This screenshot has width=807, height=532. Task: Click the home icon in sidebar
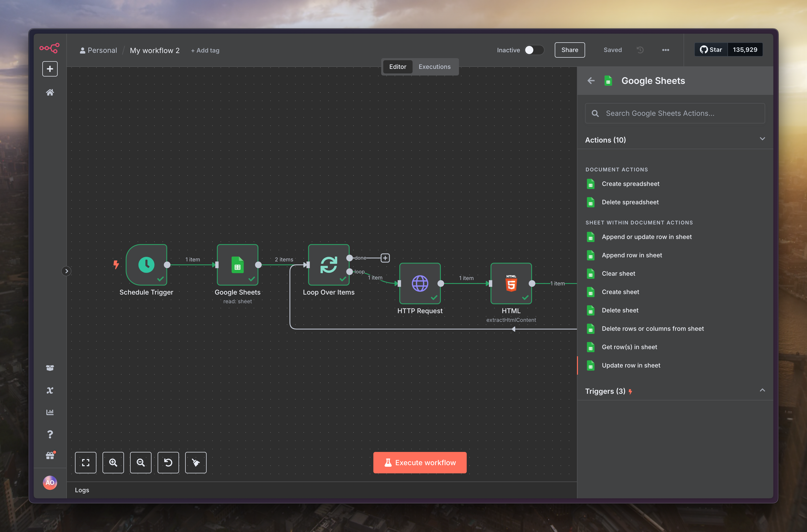coord(50,92)
